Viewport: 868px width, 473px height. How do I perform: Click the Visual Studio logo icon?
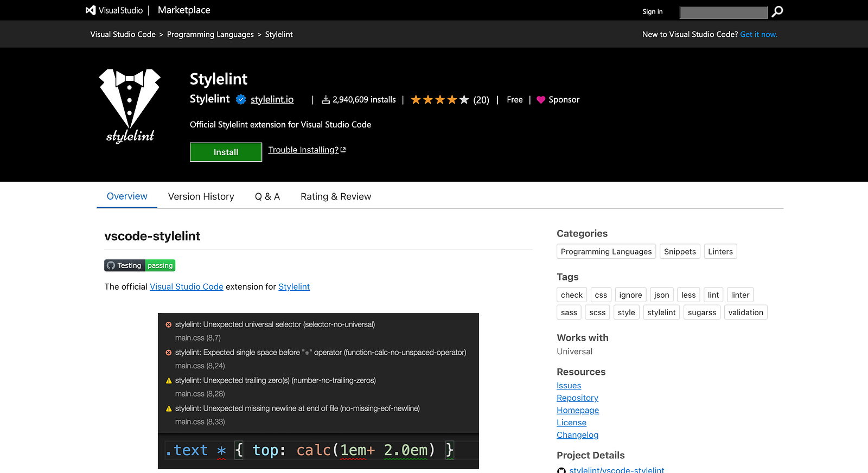[x=91, y=10]
